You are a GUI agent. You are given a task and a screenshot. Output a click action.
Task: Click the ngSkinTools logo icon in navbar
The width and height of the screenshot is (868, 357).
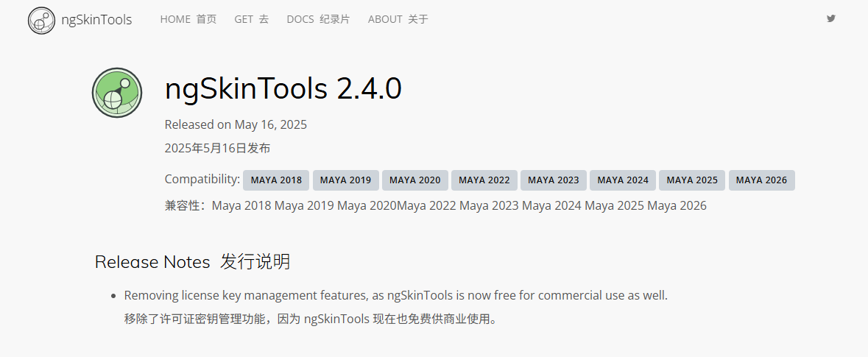[x=42, y=20]
